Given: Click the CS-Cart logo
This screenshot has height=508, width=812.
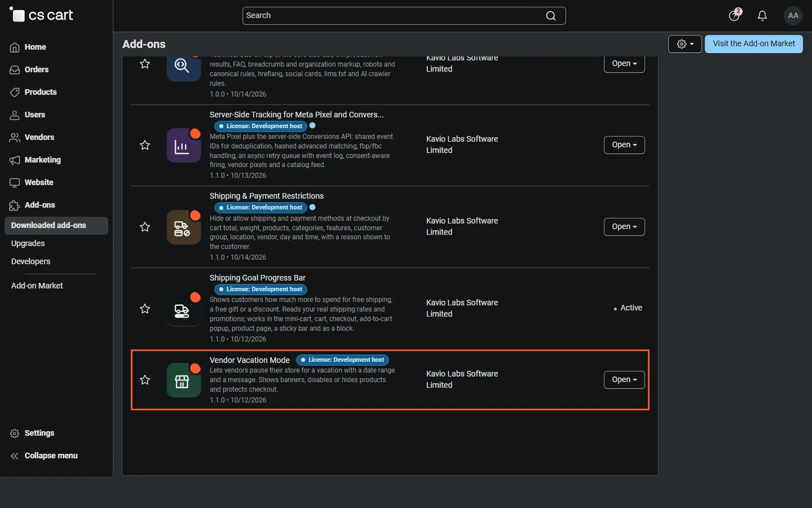Looking at the screenshot, I should click(x=41, y=15).
